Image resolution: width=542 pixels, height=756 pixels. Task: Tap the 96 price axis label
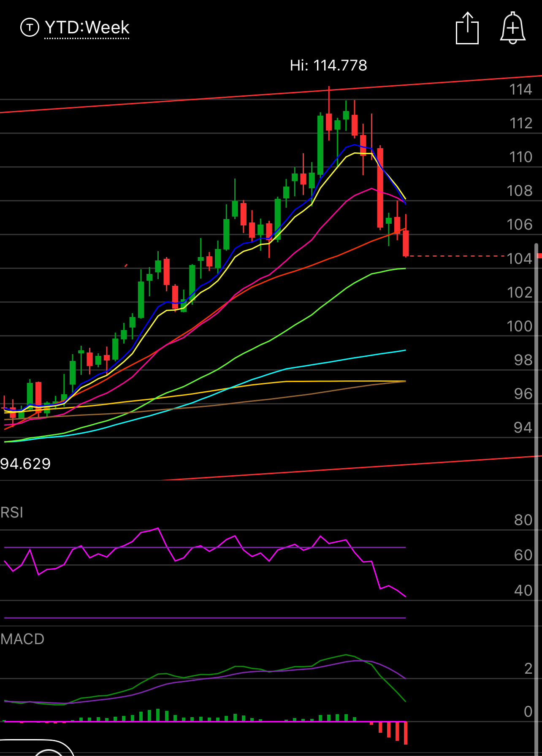tap(523, 393)
